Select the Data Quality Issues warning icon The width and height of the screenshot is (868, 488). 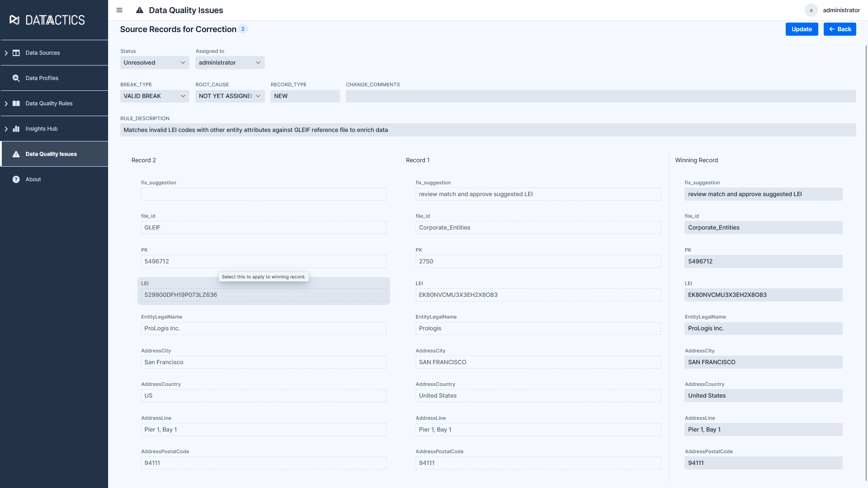[16, 154]
